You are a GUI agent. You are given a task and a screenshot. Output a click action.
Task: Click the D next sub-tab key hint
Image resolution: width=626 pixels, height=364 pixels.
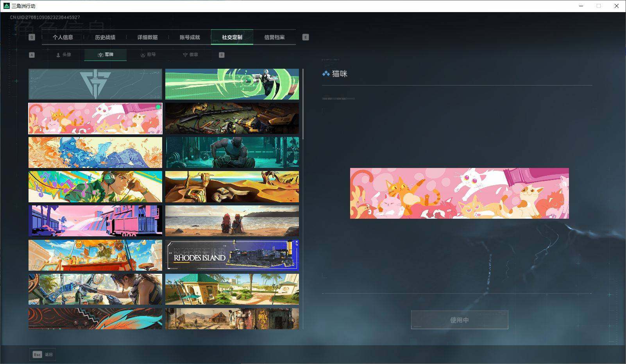pyautogui.click(x=222, y=55)
